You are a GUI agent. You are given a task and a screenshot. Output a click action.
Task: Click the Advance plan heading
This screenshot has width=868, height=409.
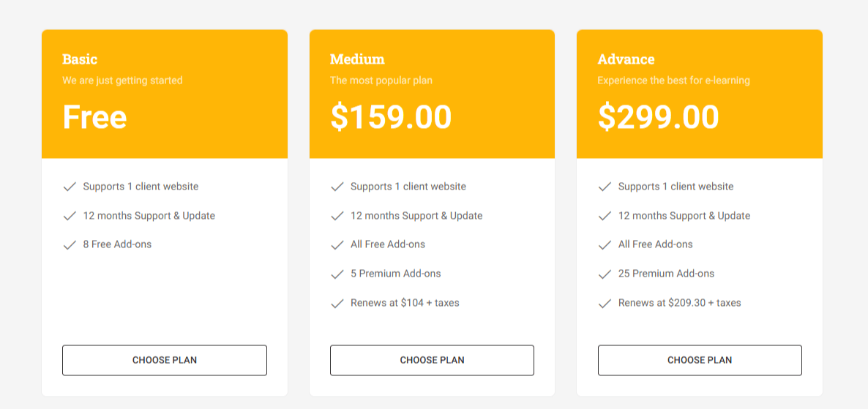pyautogui.click(x=626, y=59)
